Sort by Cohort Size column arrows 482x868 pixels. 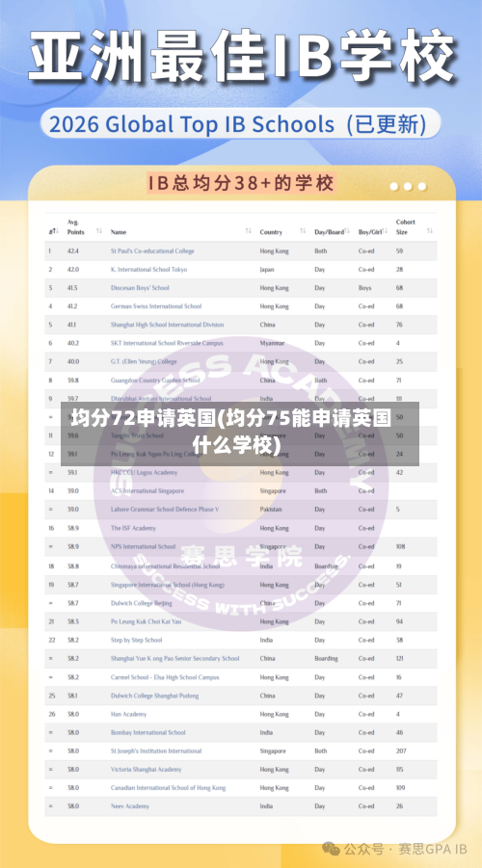coord(430,231)
